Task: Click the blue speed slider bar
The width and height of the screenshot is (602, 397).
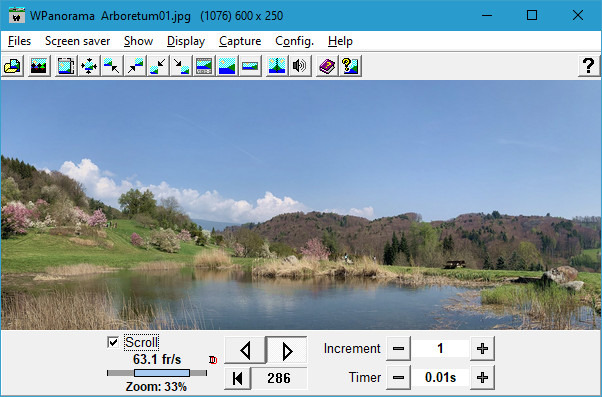Action: pyautogui.click(x=162, y=373)
